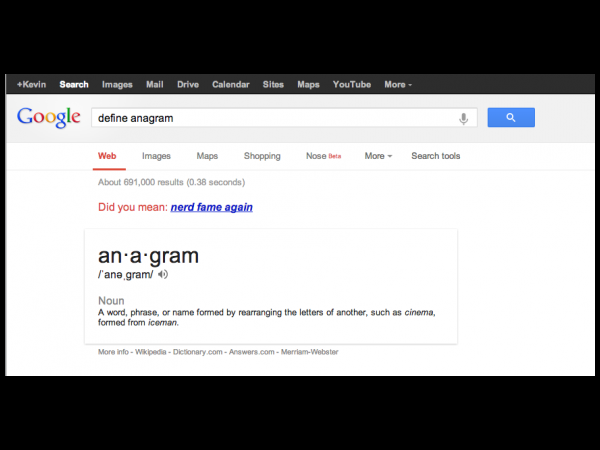Viewport: 600px width, 450px height.
Task: Open Drive from the top bar
Action: pyautogui.click(x=188, y=85)
